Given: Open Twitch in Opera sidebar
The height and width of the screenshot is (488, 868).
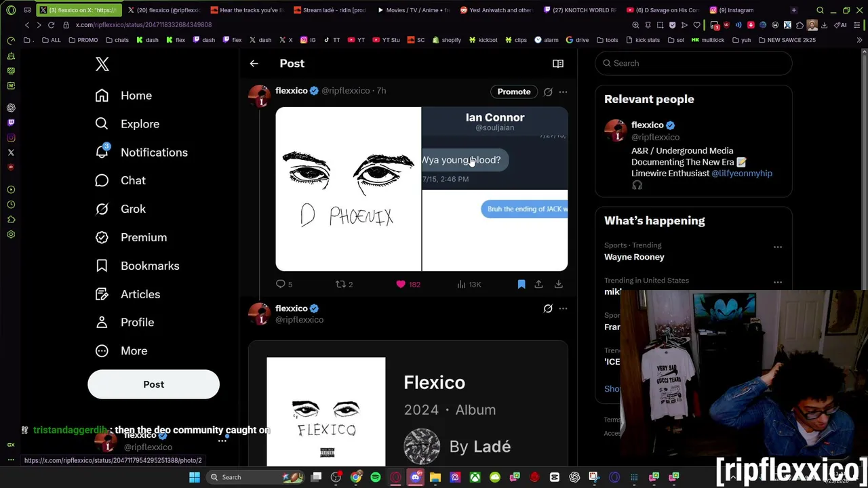Looking at the screenshot, I should tap(11, 123).
